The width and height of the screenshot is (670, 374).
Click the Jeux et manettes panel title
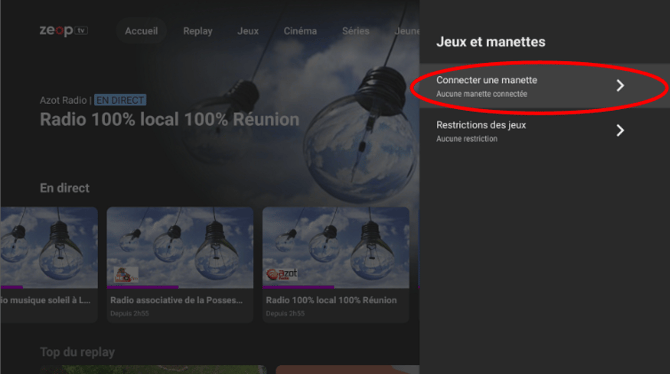tap(491, 42)
